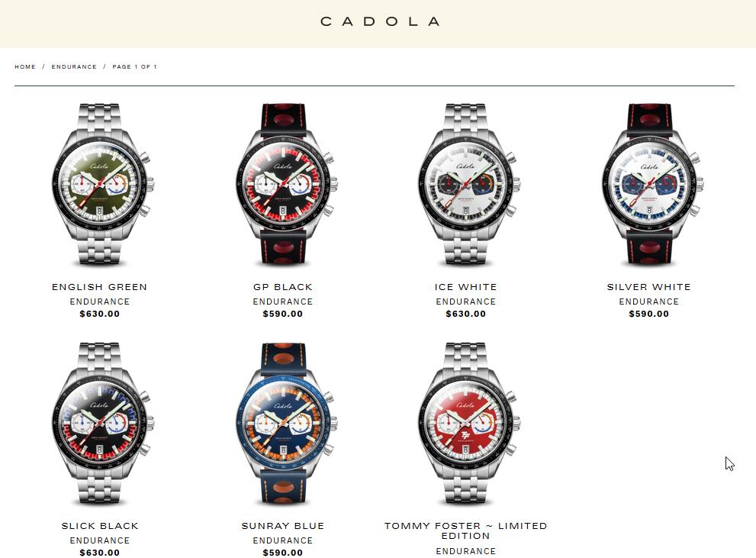Select the Endurance breadcrumb link

74,66
